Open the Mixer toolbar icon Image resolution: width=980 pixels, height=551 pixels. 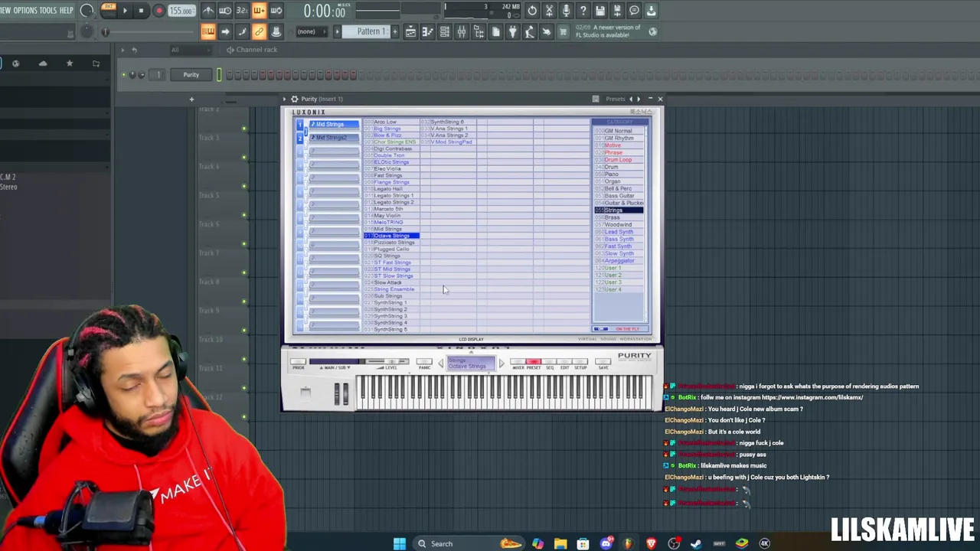462,31
